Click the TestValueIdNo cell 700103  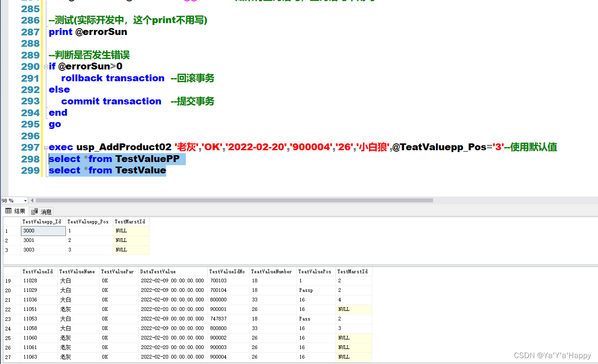coord(228,280)
